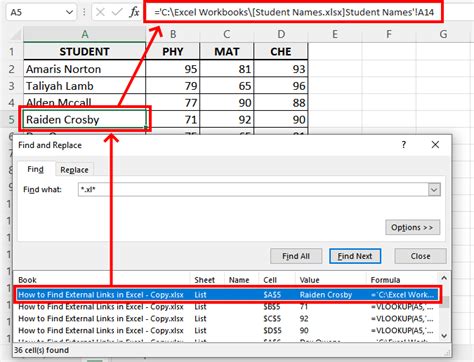474x362 pixels.
Task: Select column C header
Action: click(227, 34)
